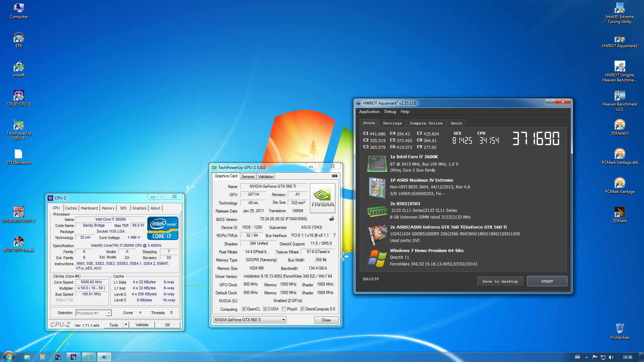This screenshot has height=362, width=644.
Task: Click the NVIDIA logo in GPU-Z
Action: 323,198
